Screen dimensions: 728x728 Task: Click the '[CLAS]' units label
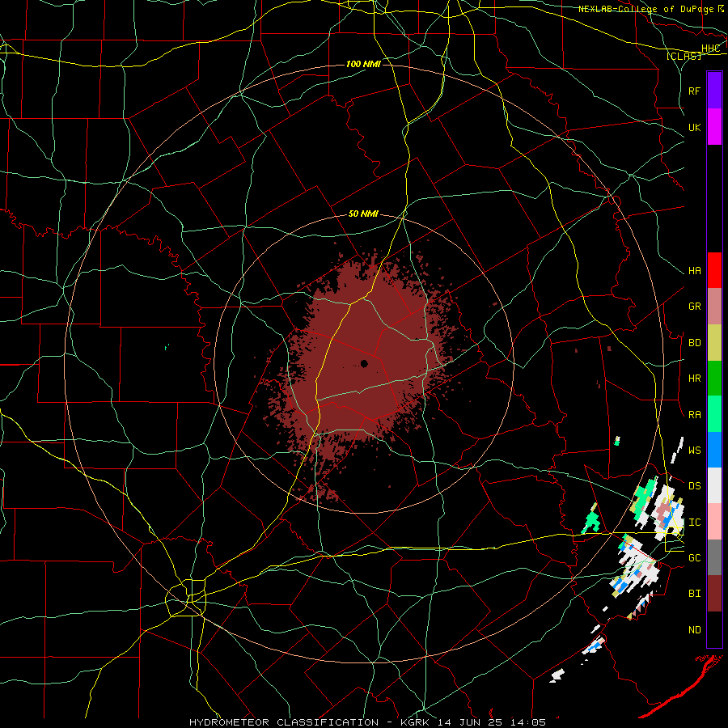tap(684, 56)
